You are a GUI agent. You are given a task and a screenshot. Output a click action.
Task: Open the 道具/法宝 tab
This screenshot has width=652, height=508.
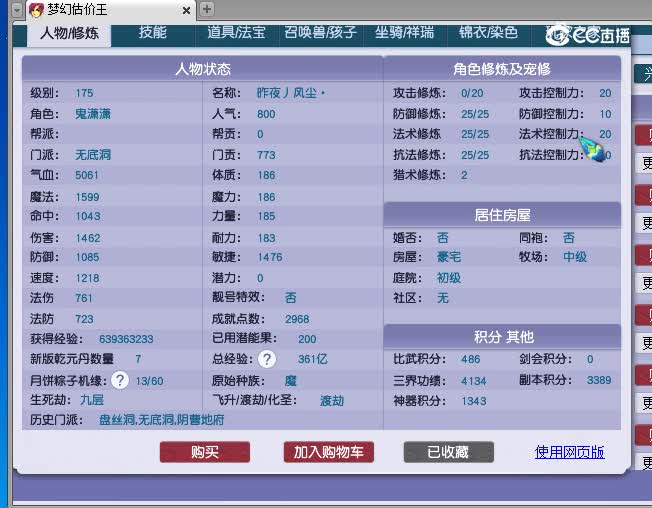237,32
